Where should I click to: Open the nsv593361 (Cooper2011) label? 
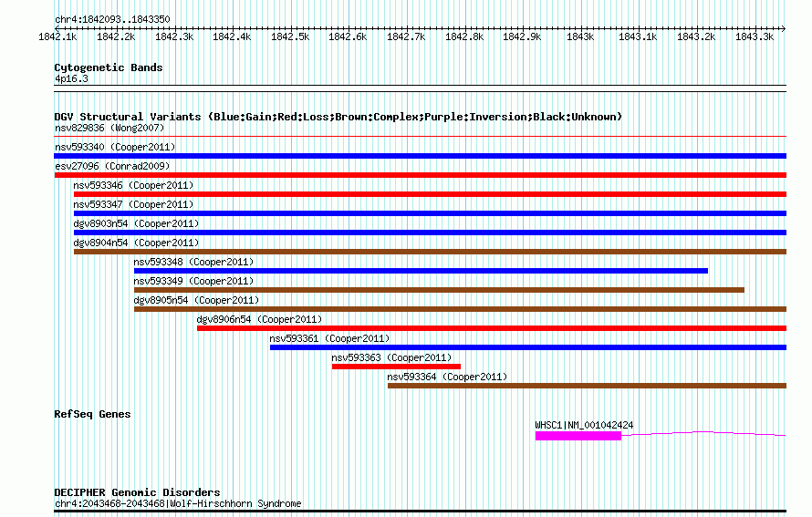tap(329, 338)
